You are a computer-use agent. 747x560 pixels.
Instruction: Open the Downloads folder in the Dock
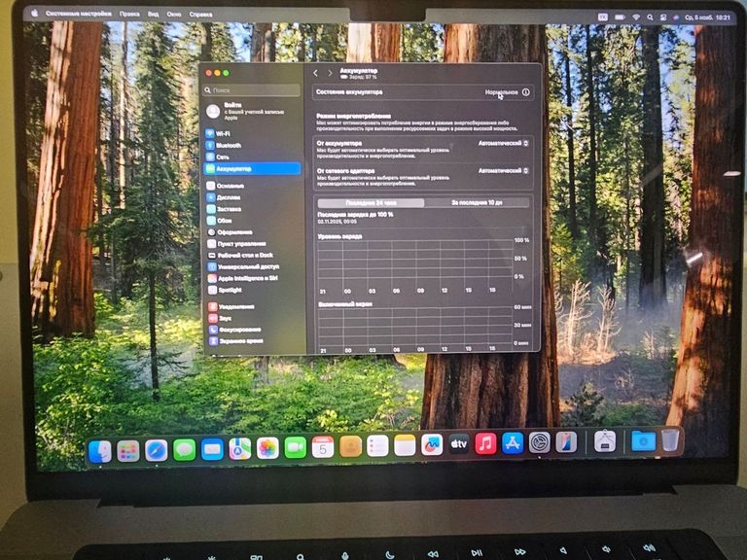(643, 441)
